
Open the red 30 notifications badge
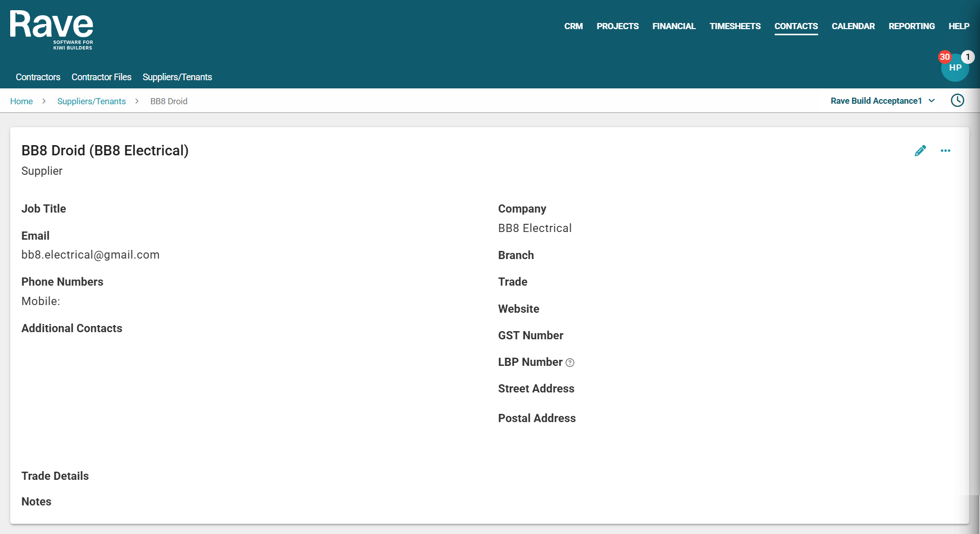(945, 57)
